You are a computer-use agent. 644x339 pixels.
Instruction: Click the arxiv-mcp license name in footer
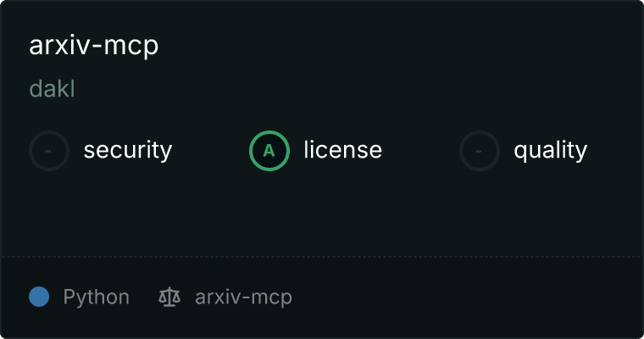pos(243,297)
